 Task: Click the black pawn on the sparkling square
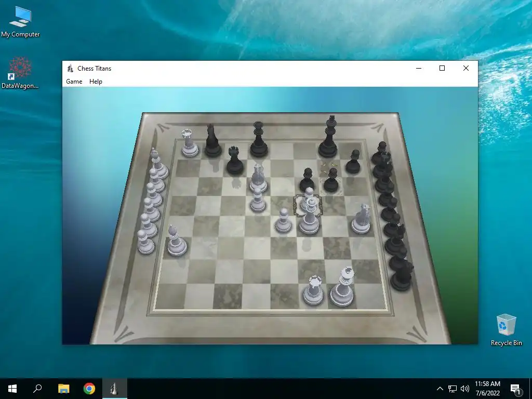point(331,180)
